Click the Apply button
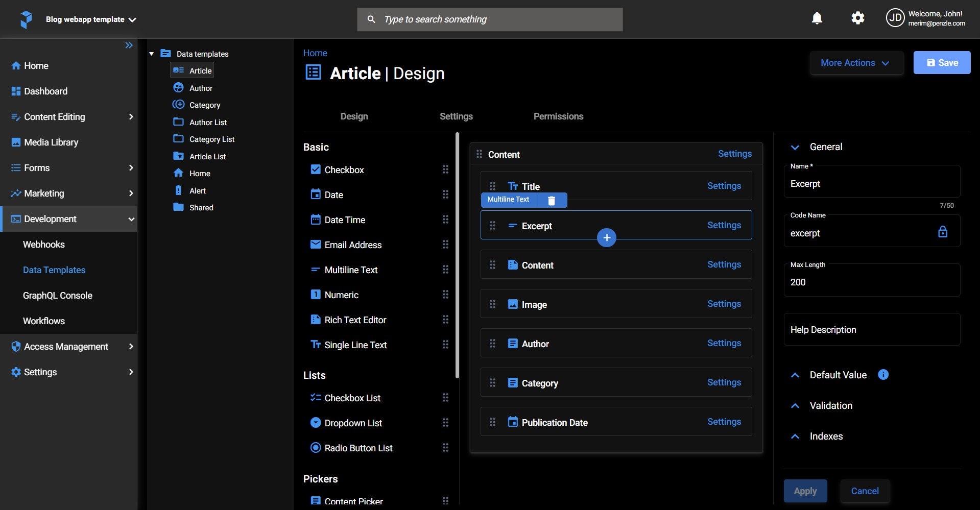This screenshot has height=510, width=980. [805, 491]
